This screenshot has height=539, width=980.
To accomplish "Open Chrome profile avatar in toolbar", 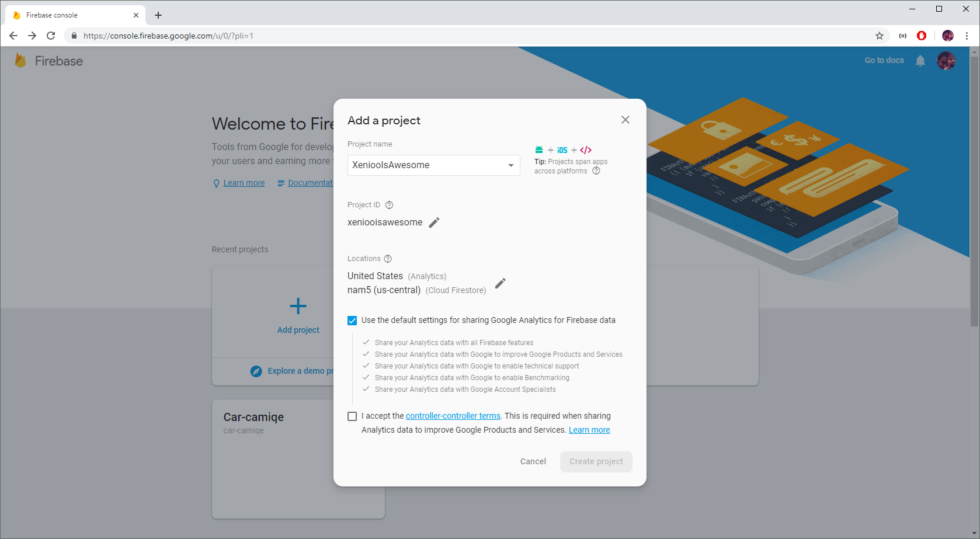I will tap(948, 36).
